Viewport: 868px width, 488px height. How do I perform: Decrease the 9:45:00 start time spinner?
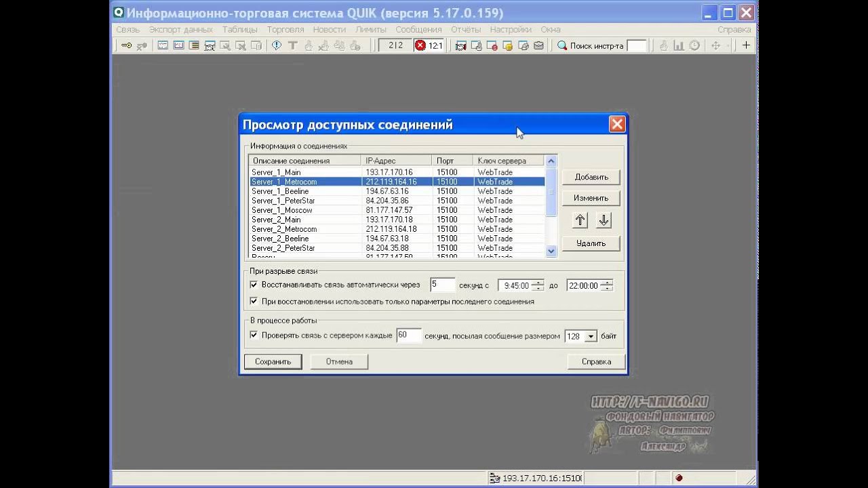tap(538, 288)
